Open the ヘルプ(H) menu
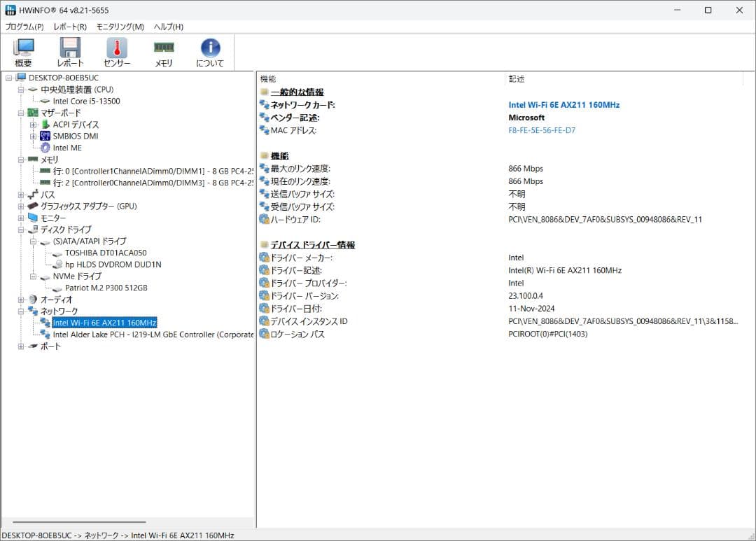This screenshot has width=756, height=541. [x=169, y=27]
